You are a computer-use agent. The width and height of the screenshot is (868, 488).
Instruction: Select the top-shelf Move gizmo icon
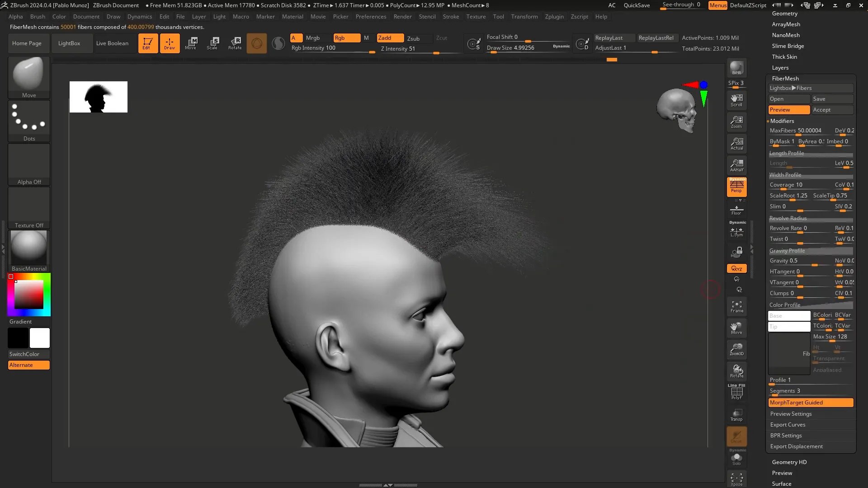click(x=191, y=43)
